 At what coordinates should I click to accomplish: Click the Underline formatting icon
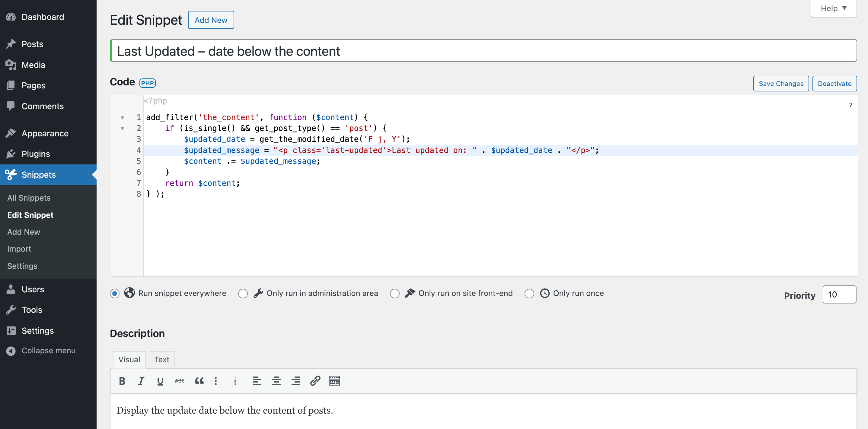click(x=161, y=381)
